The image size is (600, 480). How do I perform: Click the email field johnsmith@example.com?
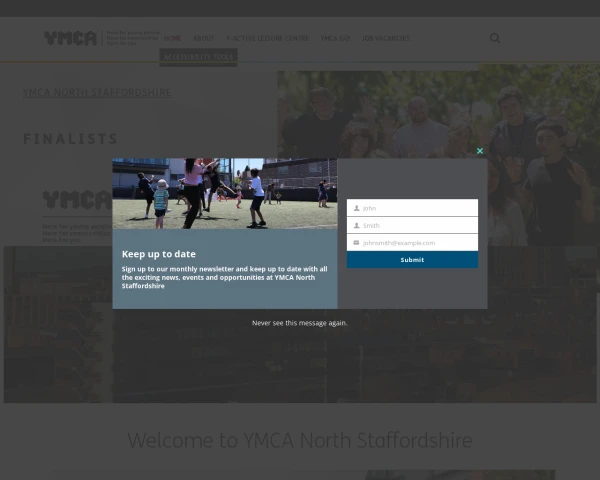click(412, 243)
